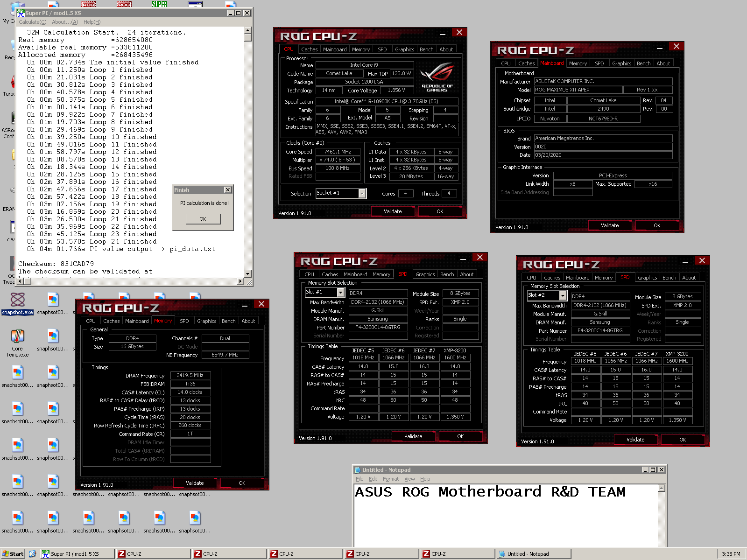
Task: Open the About menu in Super PI
Action: point(65,22)
